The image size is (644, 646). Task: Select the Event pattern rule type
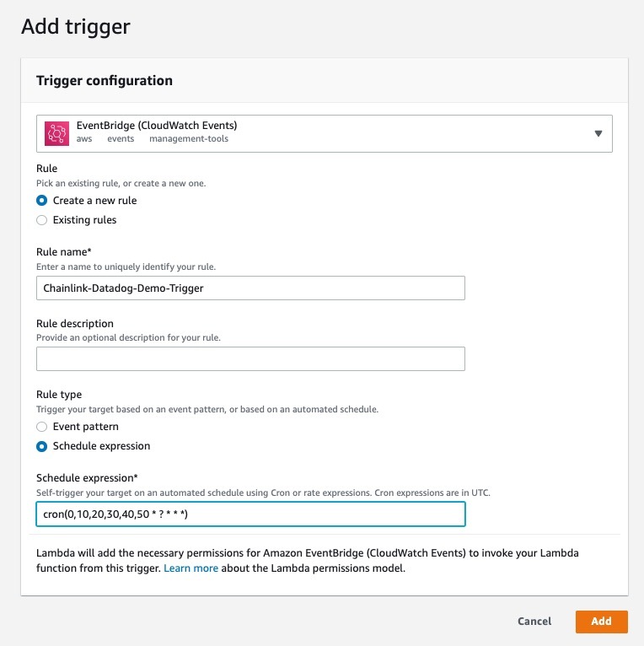pos(42,427)
